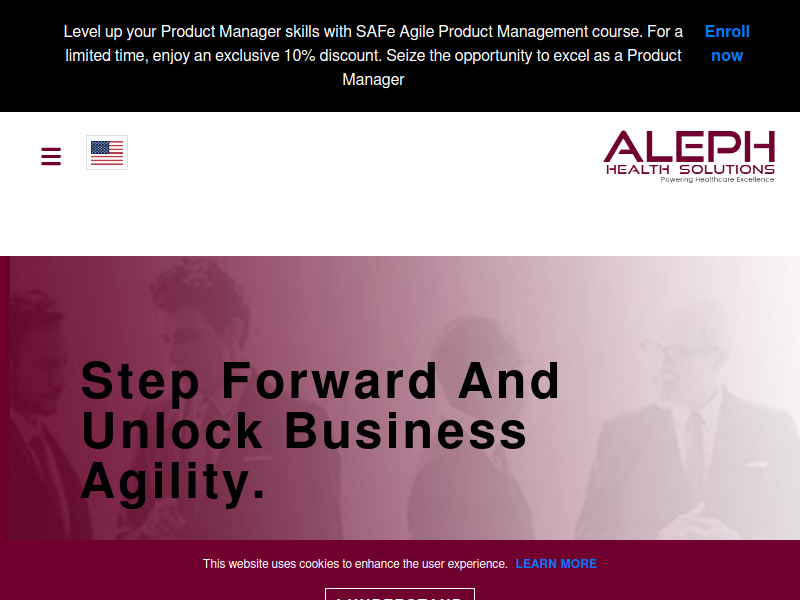This screenshot has height=600, width=800.
Task: Click the word 'Agility.' in the hero
Action: [x=173, y=481]
